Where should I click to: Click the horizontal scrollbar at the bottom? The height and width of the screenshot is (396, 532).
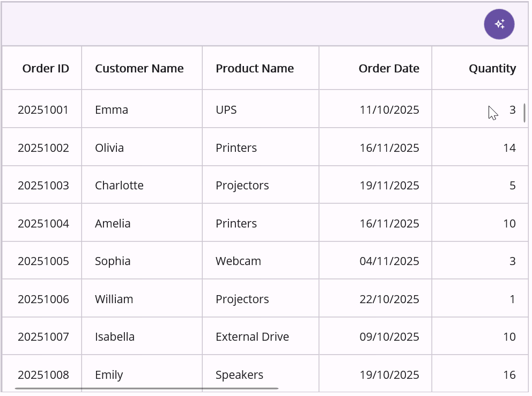[146, 388]
